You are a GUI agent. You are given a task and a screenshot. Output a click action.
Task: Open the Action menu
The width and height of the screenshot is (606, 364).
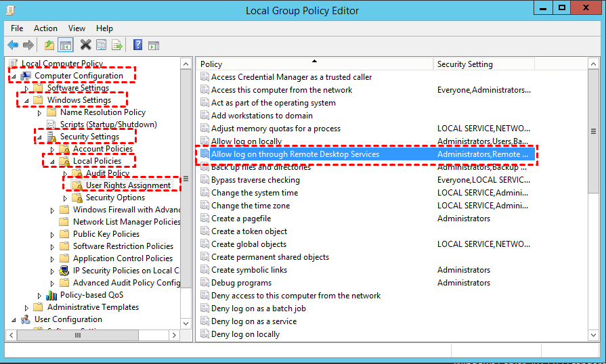45,28
